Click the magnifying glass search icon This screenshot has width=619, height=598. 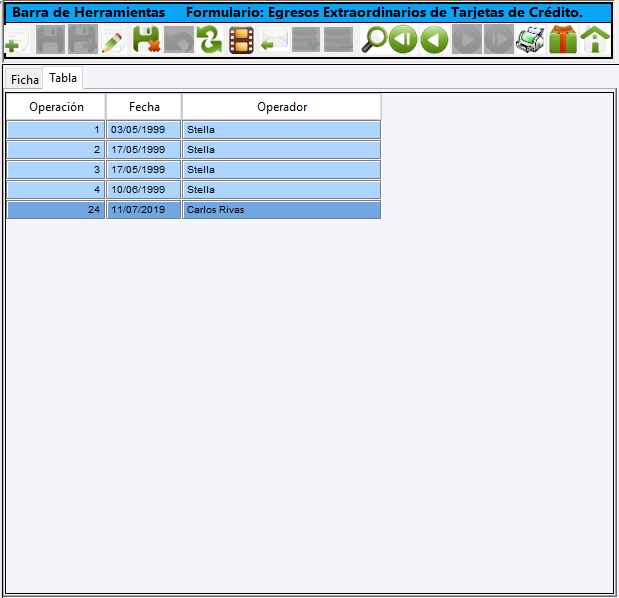pos(374,39)
